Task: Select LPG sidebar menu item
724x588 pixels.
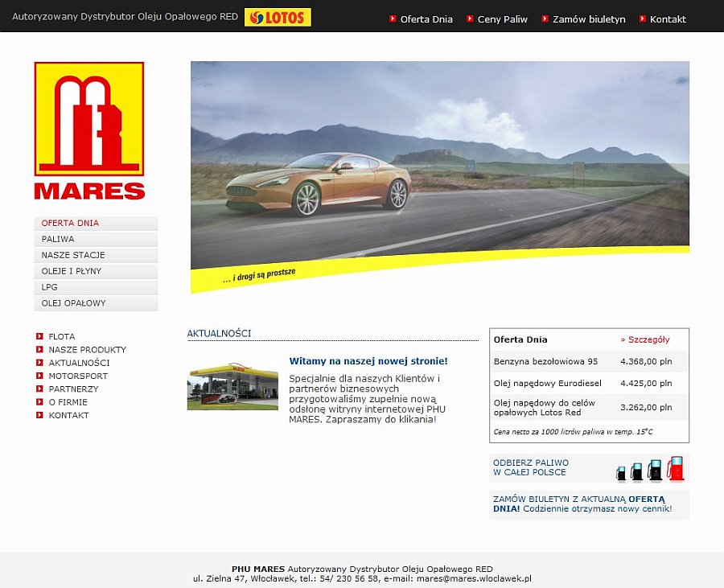Action: pyautogui.click(x=96, y=287)
